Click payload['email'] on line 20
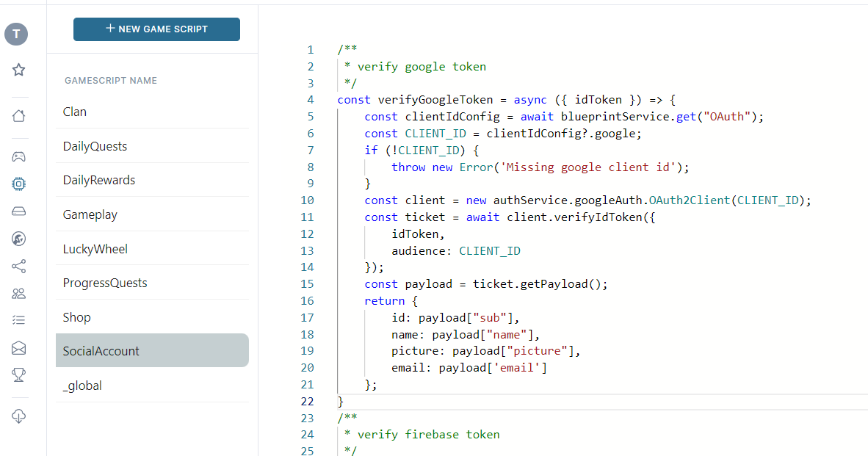868x456 pixels. [x=493, y=367]
